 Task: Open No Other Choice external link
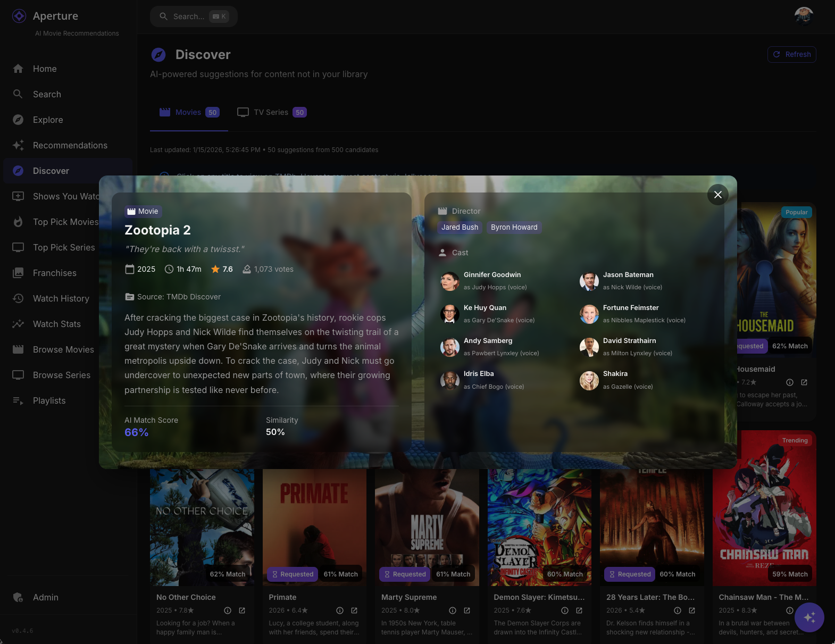pos(242,610)
